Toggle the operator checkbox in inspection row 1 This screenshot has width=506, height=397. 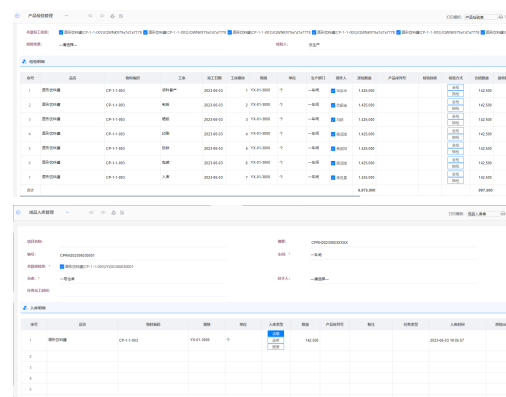[333, 91]
